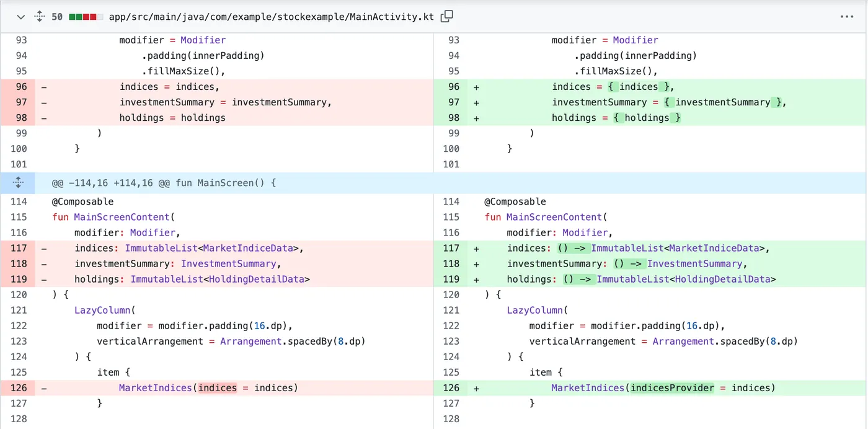Screen dimensions: 868x429
Task: Select right side line number 98
Action: (454, 118)
